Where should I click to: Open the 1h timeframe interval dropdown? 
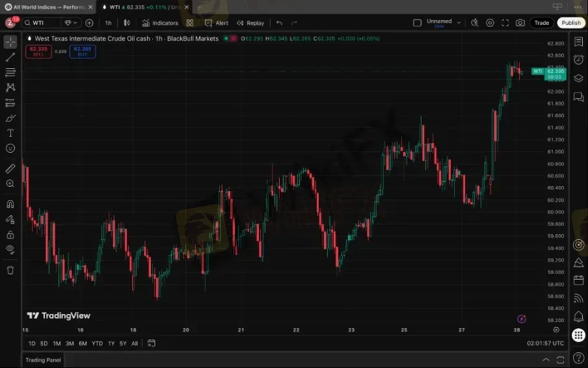tap(108, 23)
